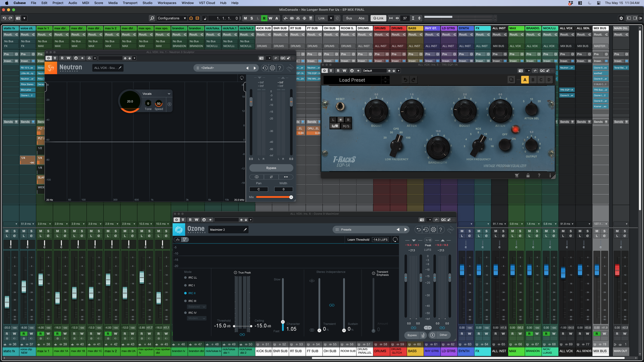The width and height of the screenshot is (644, 362).
Task: Edit Maximizer 2 name pencil icon
Action: point(245,230)
